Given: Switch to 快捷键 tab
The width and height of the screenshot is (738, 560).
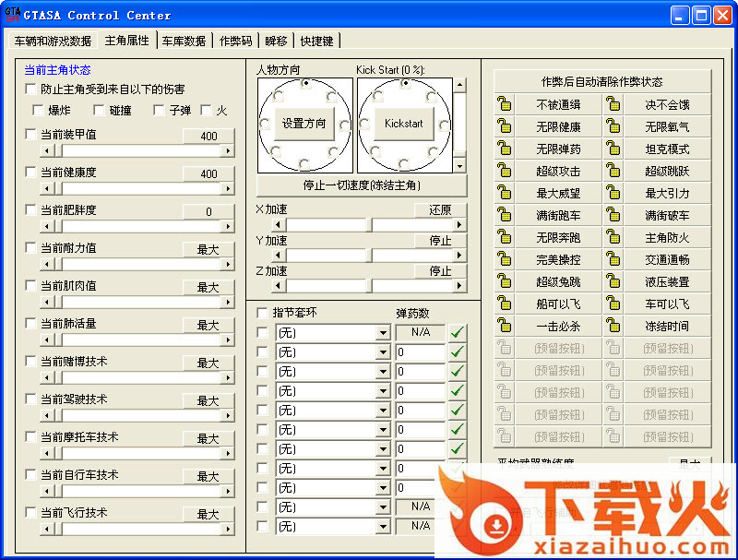Looking at the screenshot, I should pyautogui.click(x=316, y=41).
